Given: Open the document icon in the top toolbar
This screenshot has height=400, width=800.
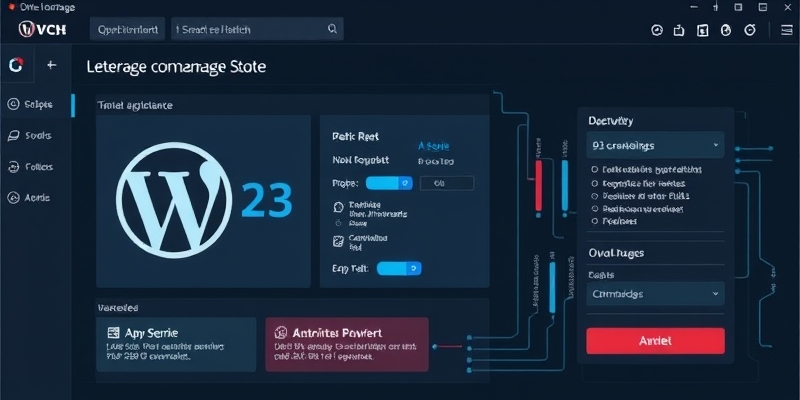Looking at the screenshot, I should click(x=703, y=30).
